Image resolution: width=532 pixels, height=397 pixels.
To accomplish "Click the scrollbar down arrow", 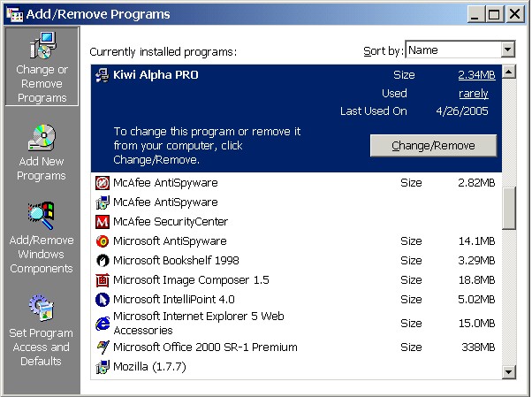I will (509, 371).
